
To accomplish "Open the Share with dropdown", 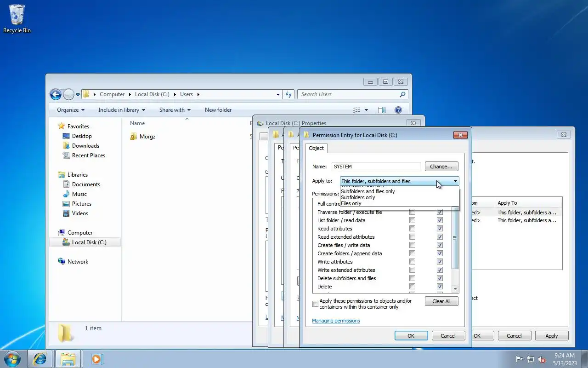I will coord(175,110).
